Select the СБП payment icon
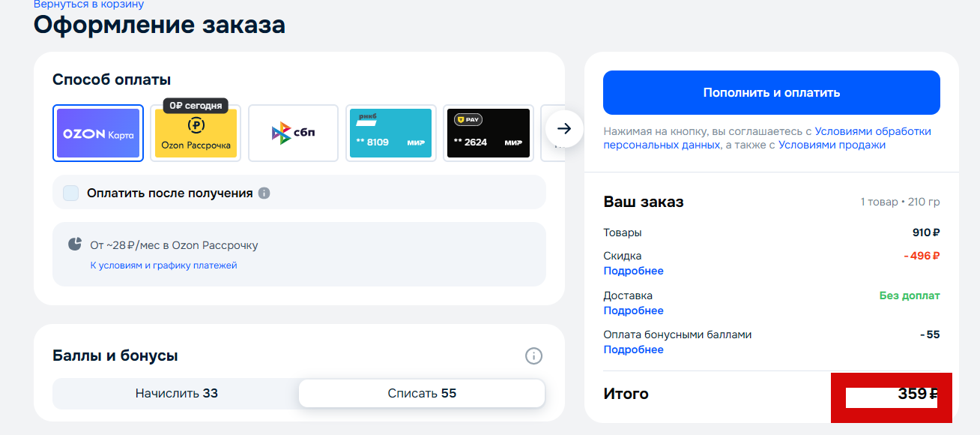The image size is (980, 435). (293, 133)
